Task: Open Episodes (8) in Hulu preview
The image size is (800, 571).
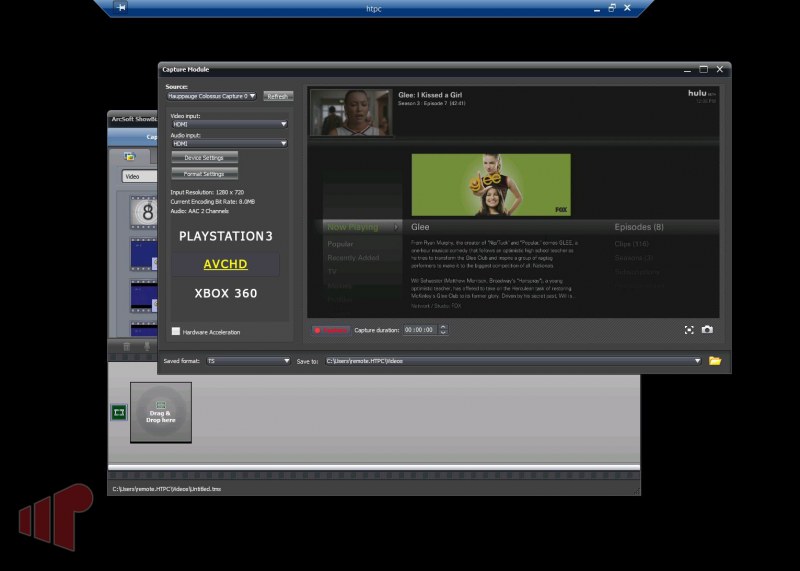Action: pyautogui.click(x=639, y=227)
